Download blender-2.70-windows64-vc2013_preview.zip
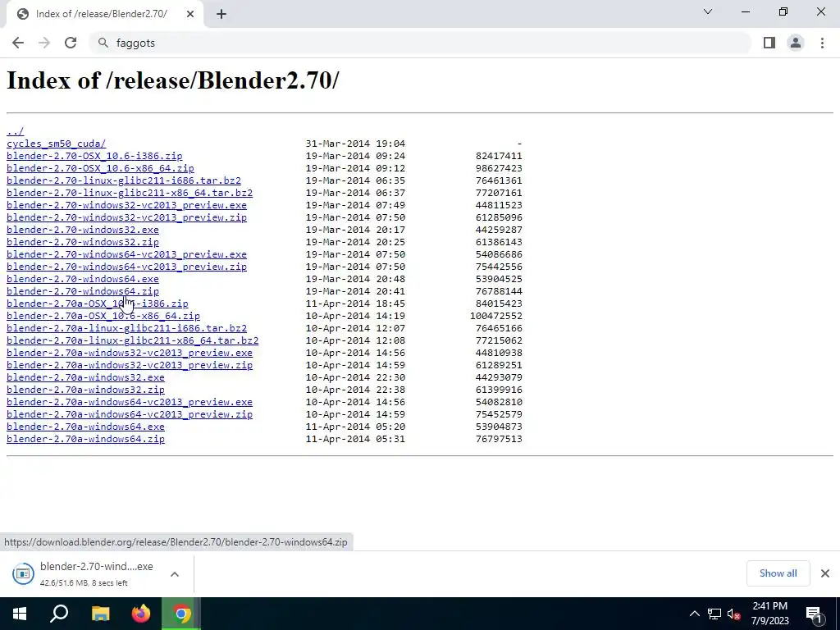 pos(126,267)
